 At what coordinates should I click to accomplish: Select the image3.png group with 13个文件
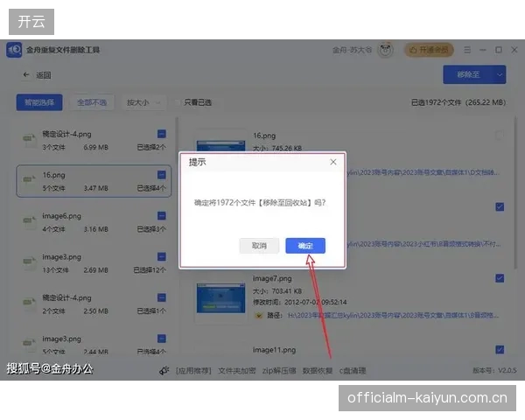94,262
